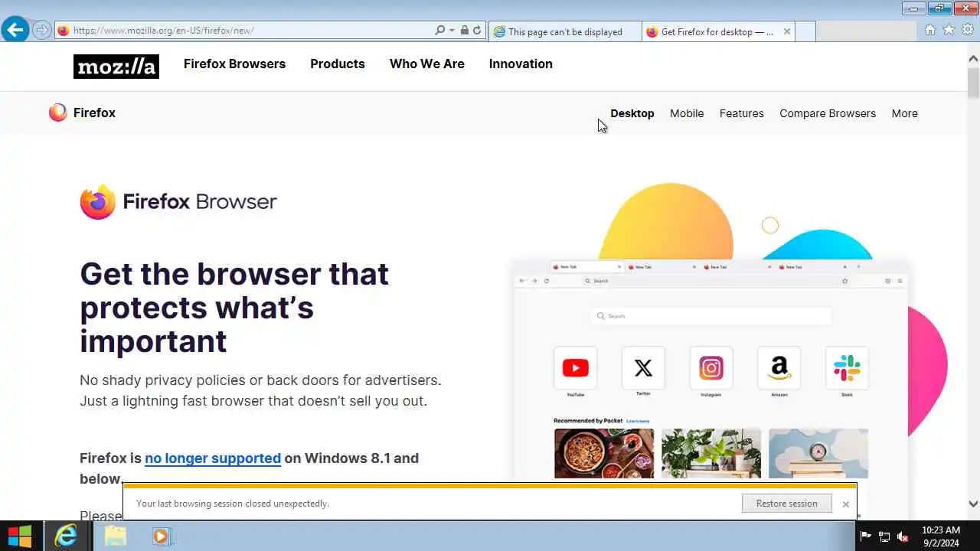Screen dimensions: 980x551
Task: Close the 'Get Firefox for desktop' tab
Action: (x=787, y=31)
